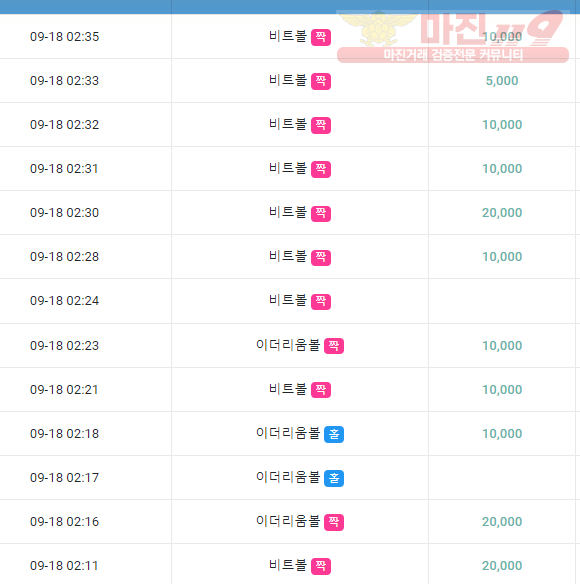The image size is (580, 584).
Task: Click 이더리움볼 text in 02:18 row
Action: pyautogui.click(x=288, y=433)
